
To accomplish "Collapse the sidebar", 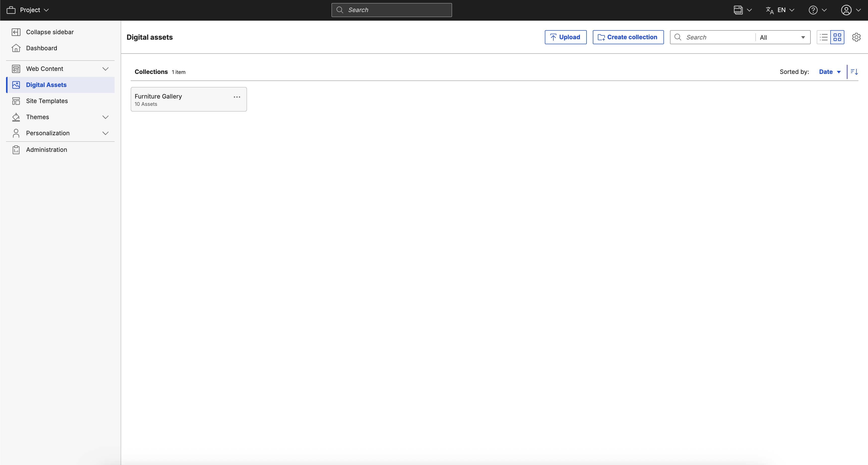I will click(x=50, y=32).
